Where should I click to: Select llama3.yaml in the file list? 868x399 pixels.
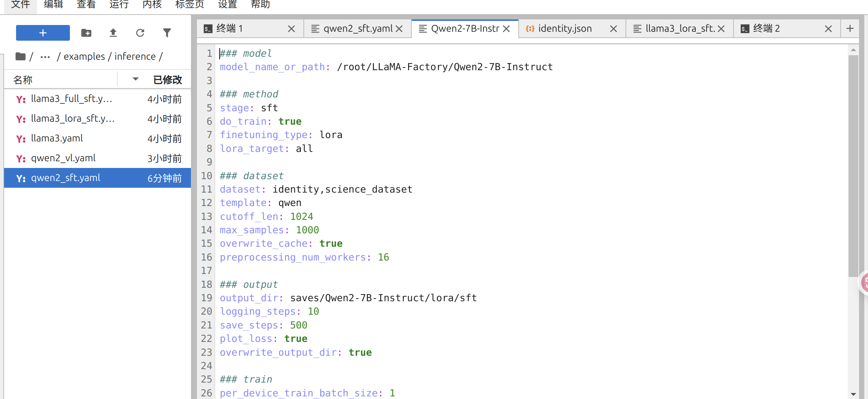57,138
